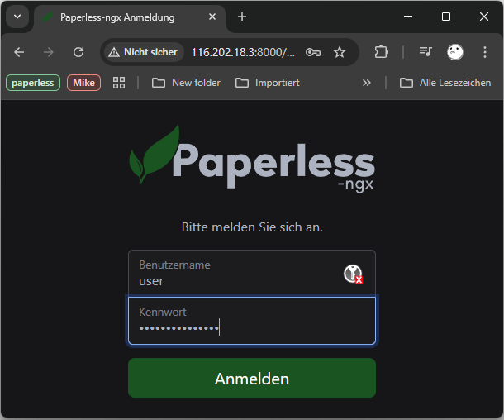Open the media control playlist icon
The image size is (504, 420).
(x=426, y=52)
